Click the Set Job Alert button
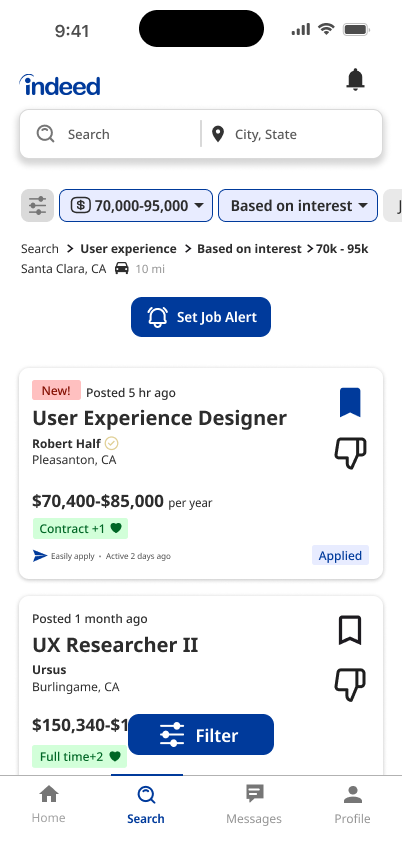The image size is (402, 852). 201,317
